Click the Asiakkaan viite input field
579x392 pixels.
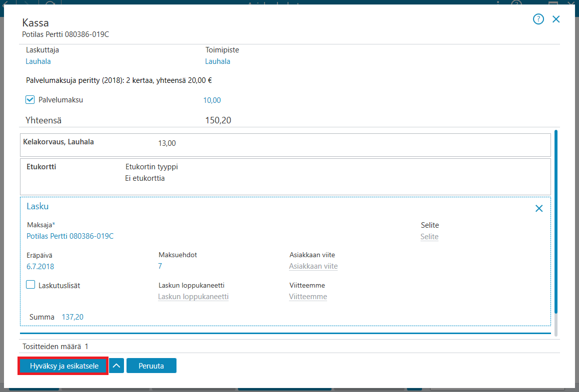pos(313,266)
